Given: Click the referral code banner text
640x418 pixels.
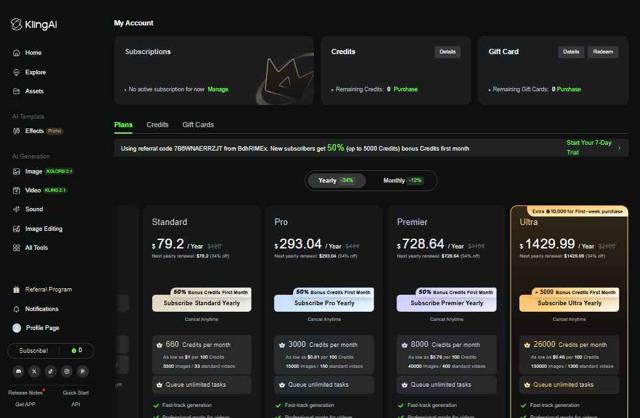Looking at the screenshot, I should (295, 148).
